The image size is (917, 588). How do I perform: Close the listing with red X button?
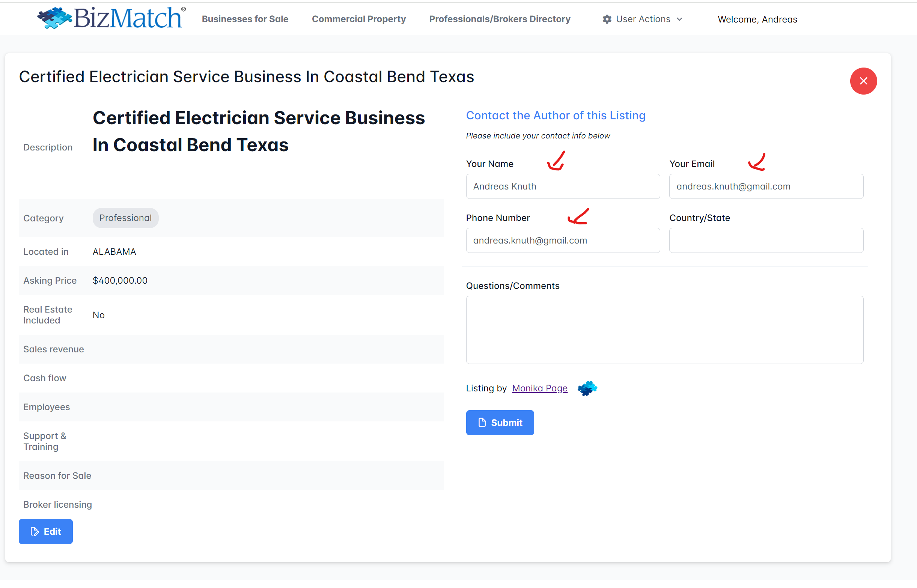click(x=863, y=81)
